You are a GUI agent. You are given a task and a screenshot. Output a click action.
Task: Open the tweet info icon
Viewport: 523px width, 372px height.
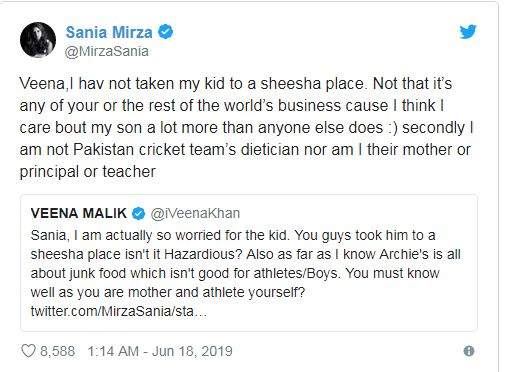(469, 351)
